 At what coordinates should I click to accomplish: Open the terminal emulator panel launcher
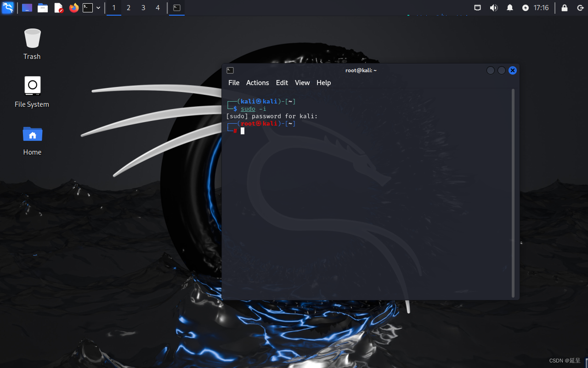pyautogui.click(x=88, y=8)
